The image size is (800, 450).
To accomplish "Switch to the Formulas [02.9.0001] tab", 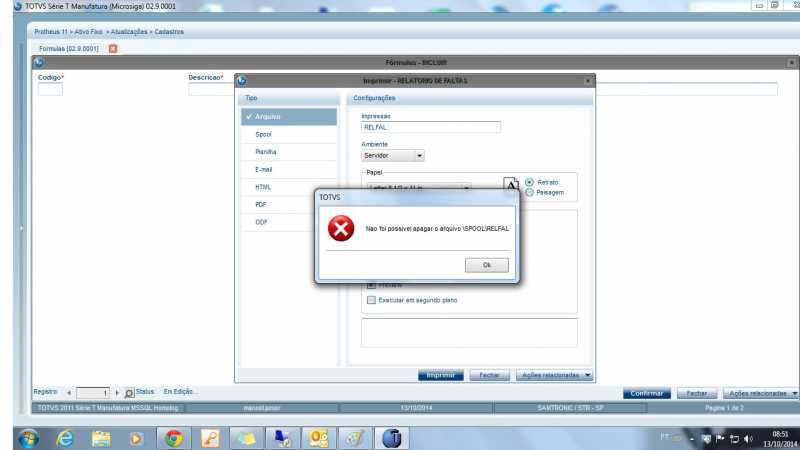I will pyautogui.click(x=68, y=48).
